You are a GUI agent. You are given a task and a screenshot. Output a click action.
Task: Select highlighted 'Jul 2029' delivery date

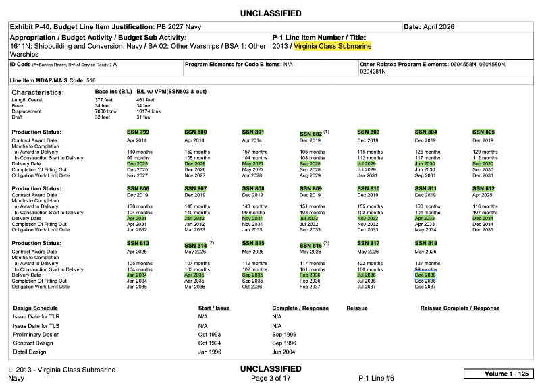tap(366, 164)
